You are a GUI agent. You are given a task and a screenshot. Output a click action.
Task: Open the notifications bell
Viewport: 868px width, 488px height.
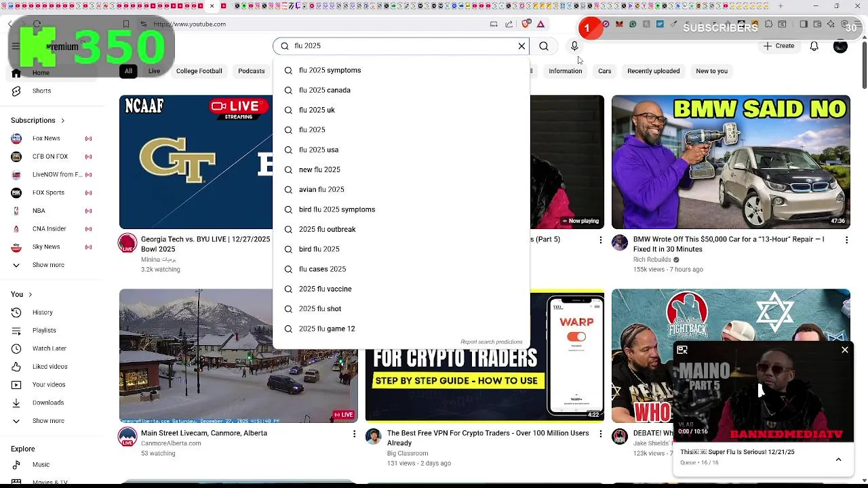point(814,46)
